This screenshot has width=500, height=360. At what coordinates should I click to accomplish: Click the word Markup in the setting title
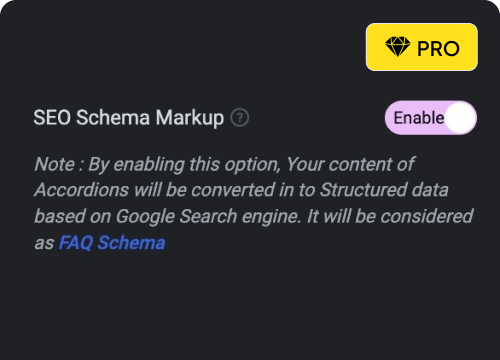(190, 118)
